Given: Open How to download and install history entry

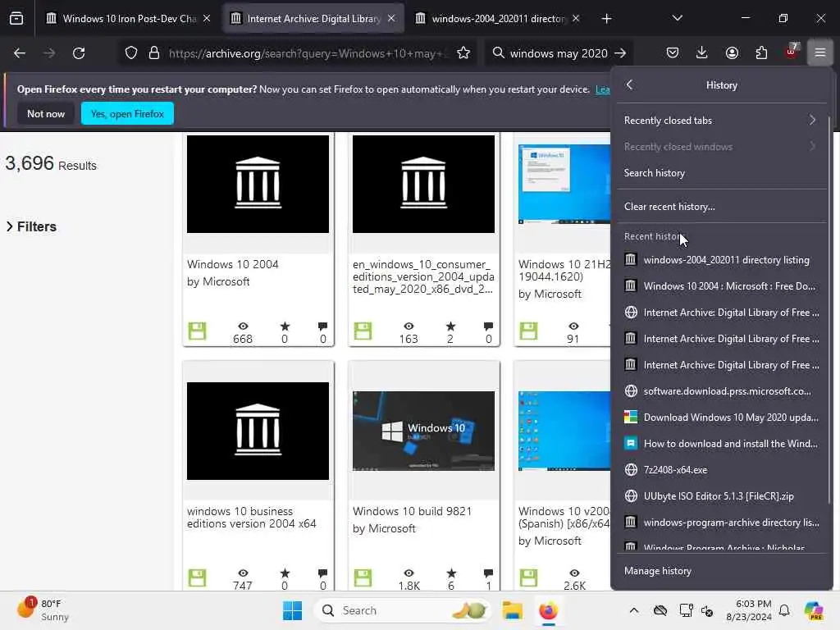Looking at the screenshot, I should [x=720, y=444].
